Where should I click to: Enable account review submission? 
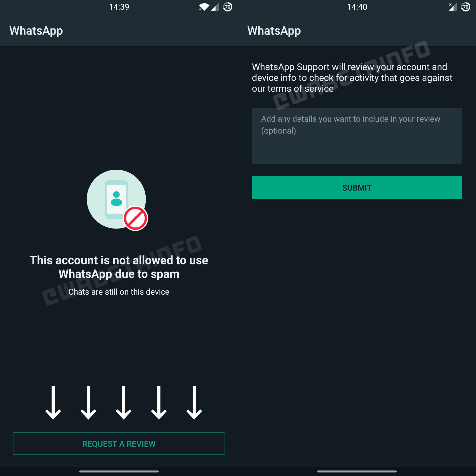pos(357,188)
